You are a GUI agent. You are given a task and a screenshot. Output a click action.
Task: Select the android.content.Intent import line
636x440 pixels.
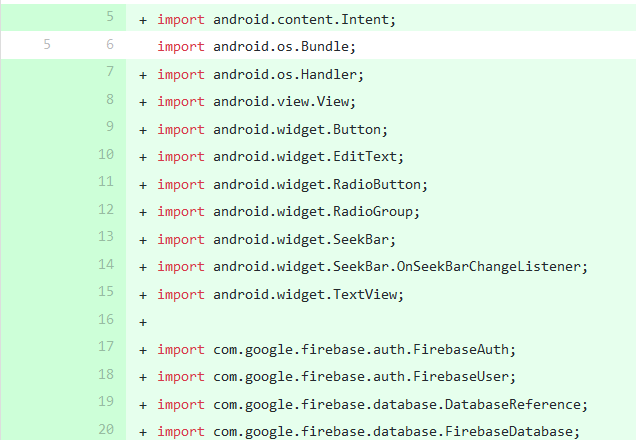pyautogui.click(x=276, y=19)
